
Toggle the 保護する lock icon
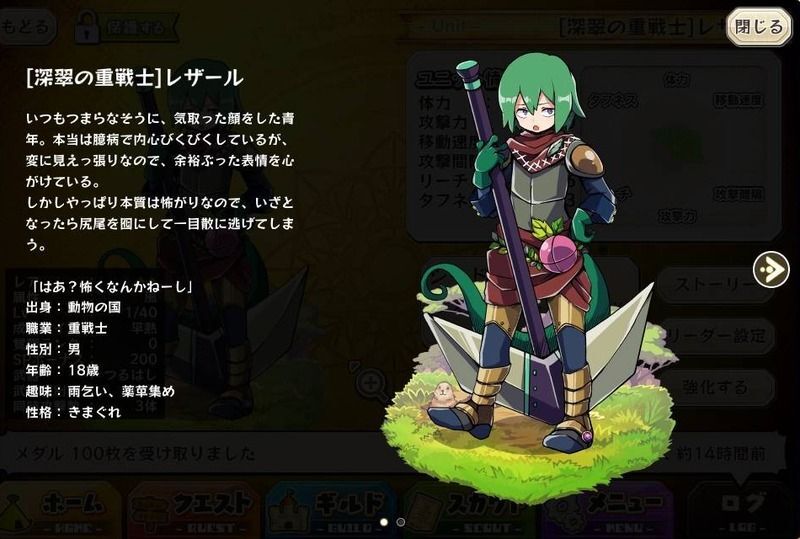(x=87, y=27)
